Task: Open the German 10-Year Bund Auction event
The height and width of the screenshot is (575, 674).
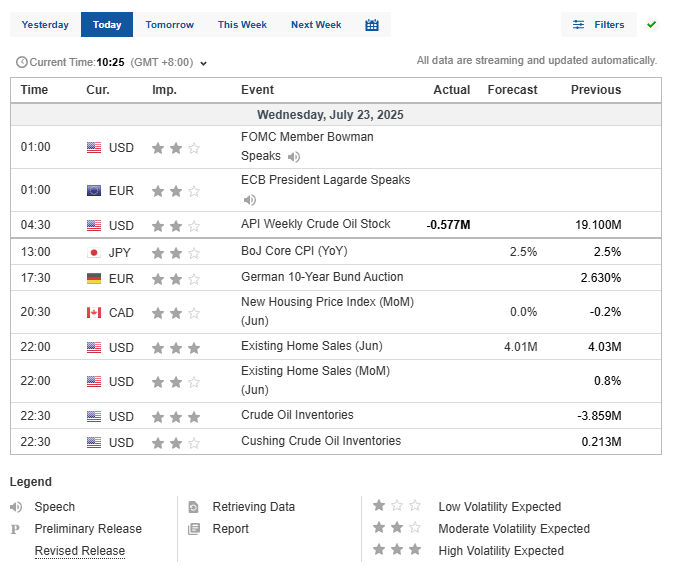Action: coord(322,277)
